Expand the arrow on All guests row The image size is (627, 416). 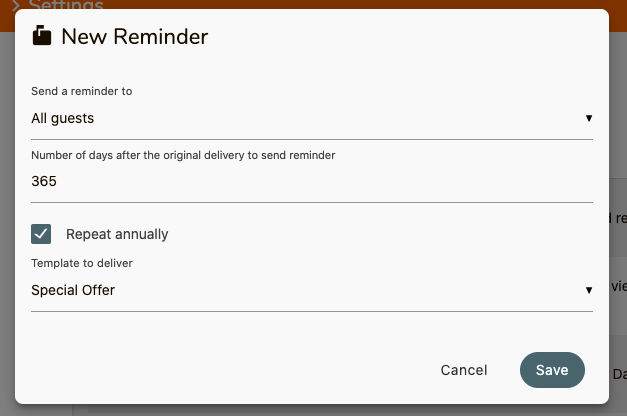(x=589, y=118)
